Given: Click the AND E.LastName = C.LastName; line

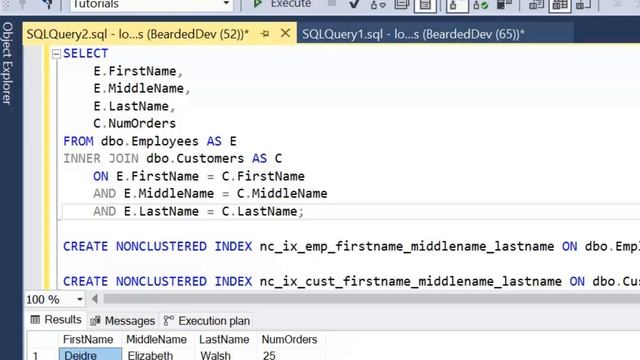Looking at the screenshot, I should click(x=198, y=211).
